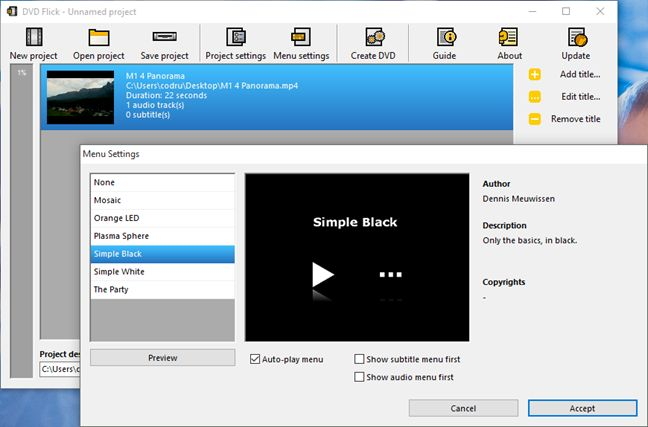Open Menu settings toolbar icon

coord(301,38)
